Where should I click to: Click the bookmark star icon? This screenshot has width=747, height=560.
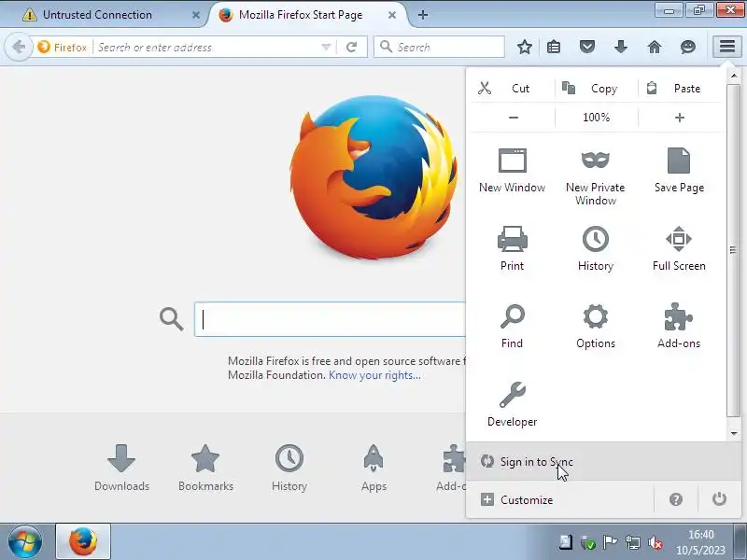pos(525,47)
